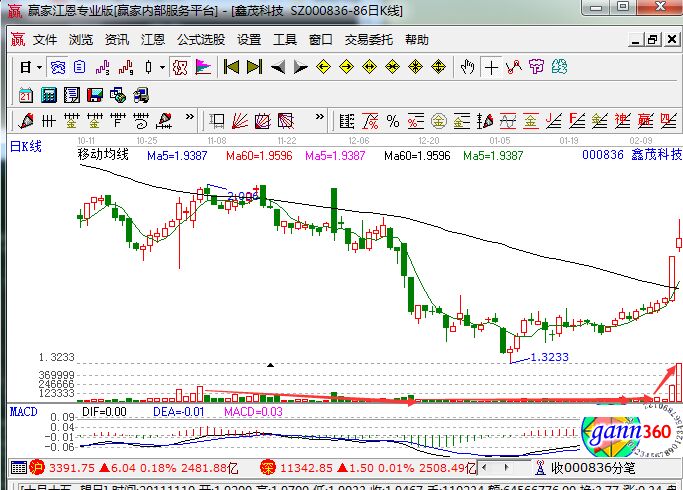Screen dimensions: 683x490
Task: Click the percent (%) line tool icon
Action: pos(393,121)
